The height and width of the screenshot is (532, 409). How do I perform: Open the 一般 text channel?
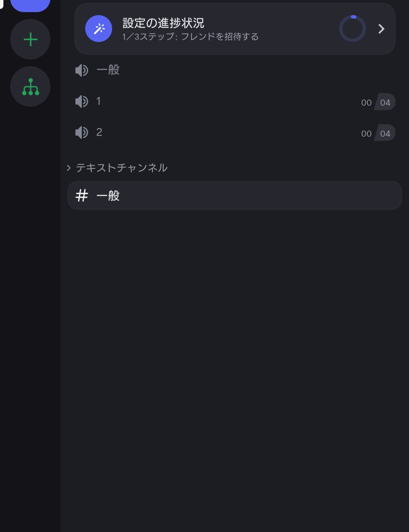point(234,195)
